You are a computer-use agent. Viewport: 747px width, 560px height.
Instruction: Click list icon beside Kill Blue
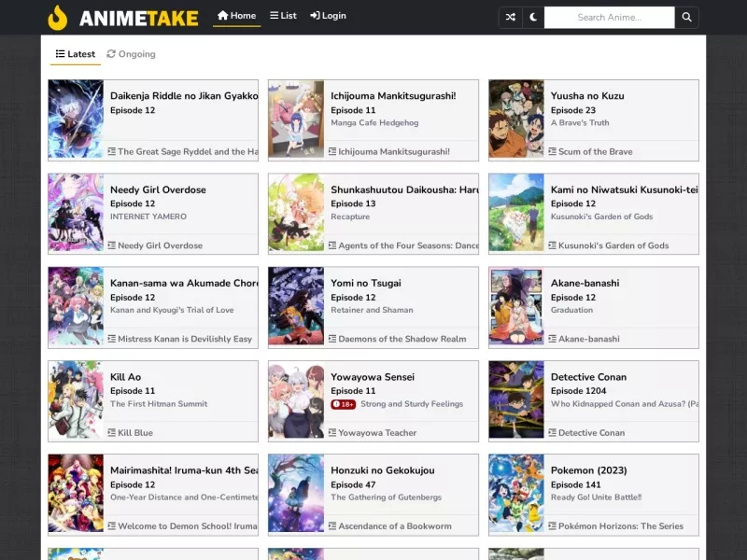click(x=111, y=432)
